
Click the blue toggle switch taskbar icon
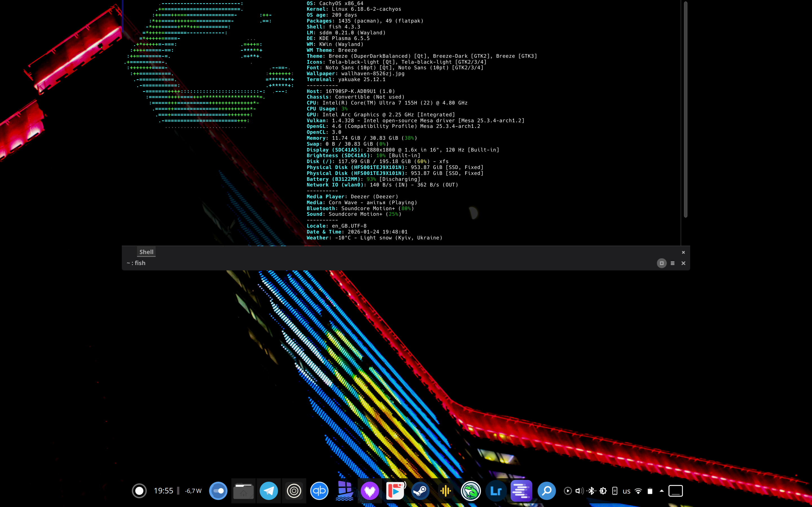[x=218, y=491]
